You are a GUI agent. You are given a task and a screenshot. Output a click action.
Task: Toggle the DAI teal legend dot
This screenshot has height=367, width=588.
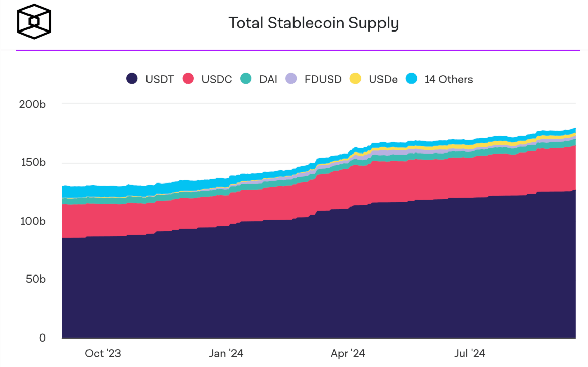pos(246,79)
